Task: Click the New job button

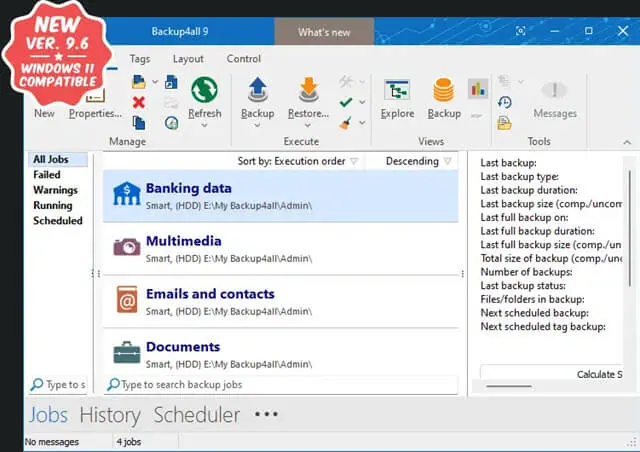Action: pyautogui.click(x=44, y=113)
